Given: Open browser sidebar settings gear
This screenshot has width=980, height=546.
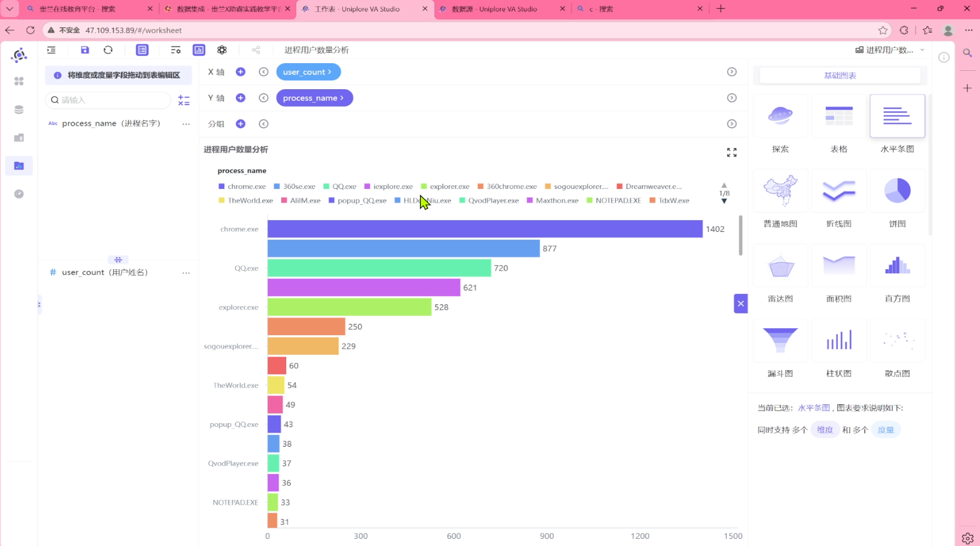Looking at the screenshot, I should tap(968, 538).
